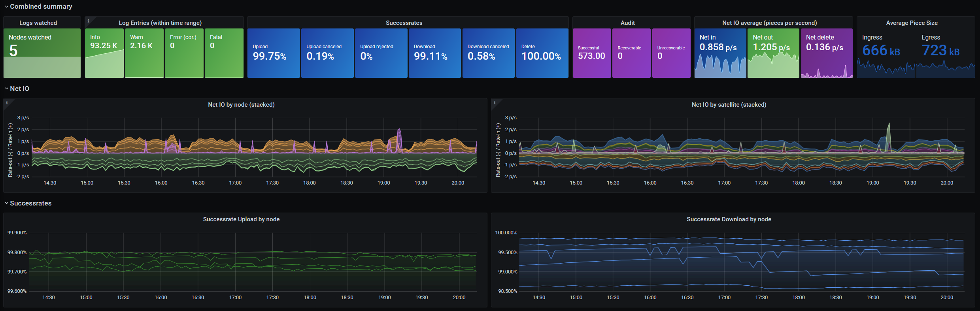980x311 pixels.
Task: Open the Net IO by satellite (stacked) title menu
Action: pos(729,105)
